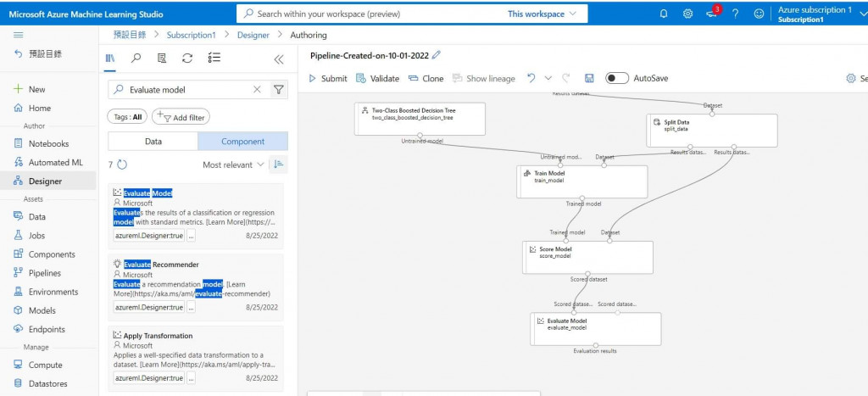This screenshot has width=868, height=396.
Task: Open Endpoints in the sidebar
Action: tap(48, 329)
